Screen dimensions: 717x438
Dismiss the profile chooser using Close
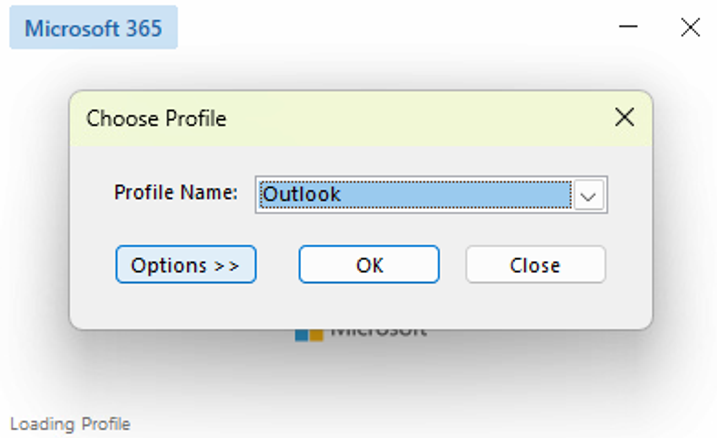[535, 265]
